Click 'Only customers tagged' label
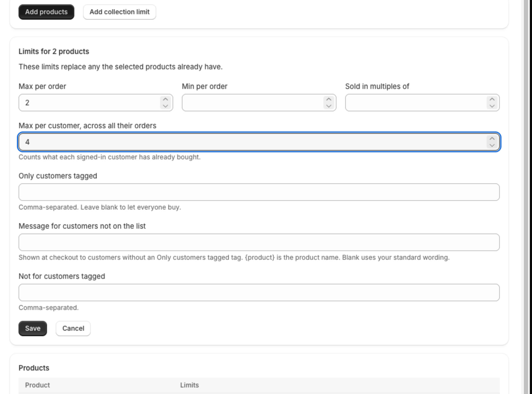532x394 pixels. (x=58, y=176)
